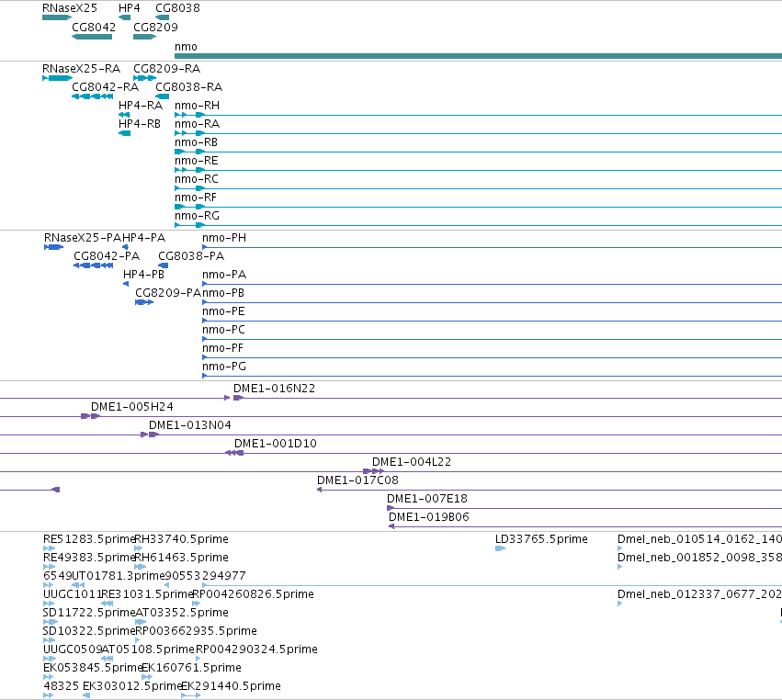This screenshot has width=782, height=700.
Task: Select the HP4 gene label
Action: click(x=130, y=8)
